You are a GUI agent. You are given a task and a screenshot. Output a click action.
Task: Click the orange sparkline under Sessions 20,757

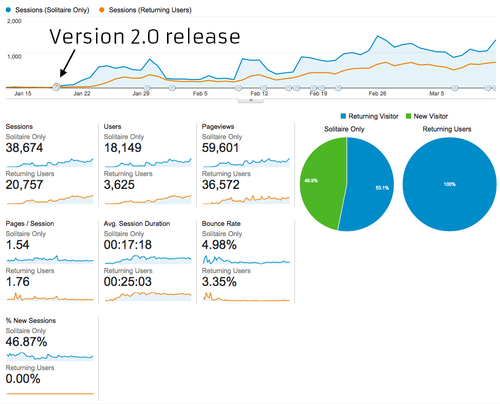point(50,200)
